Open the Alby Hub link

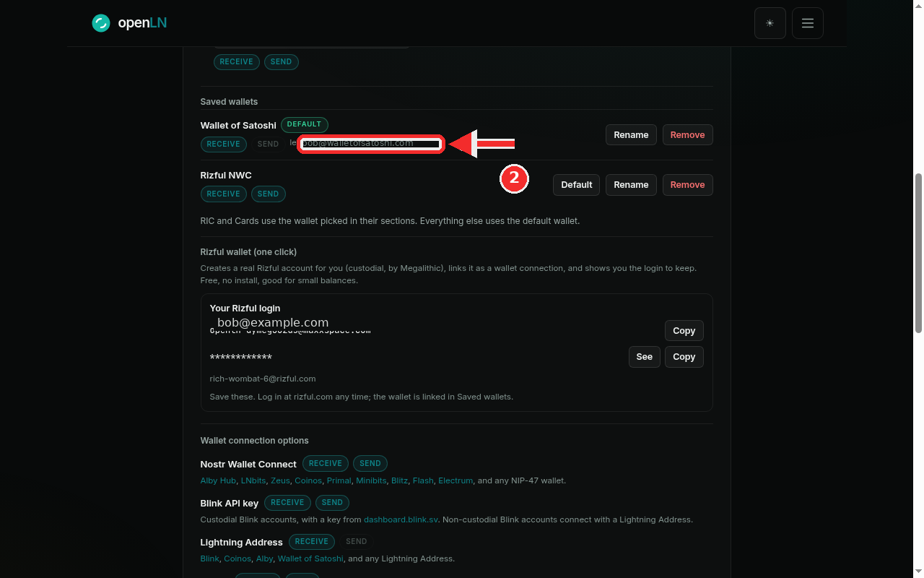[218, 480]
